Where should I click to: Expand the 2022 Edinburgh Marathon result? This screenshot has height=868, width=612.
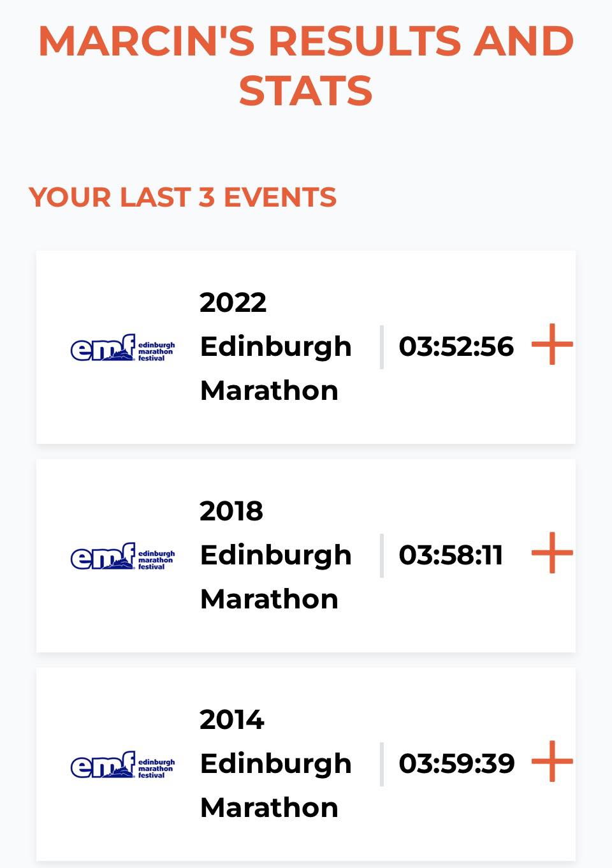[x=552, y=344]
